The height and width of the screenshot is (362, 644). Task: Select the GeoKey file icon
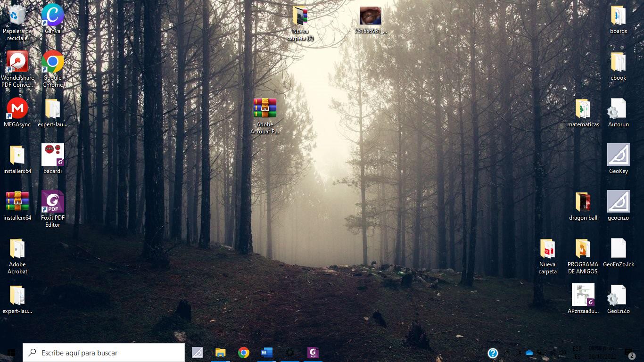click(x=618, y=155)
